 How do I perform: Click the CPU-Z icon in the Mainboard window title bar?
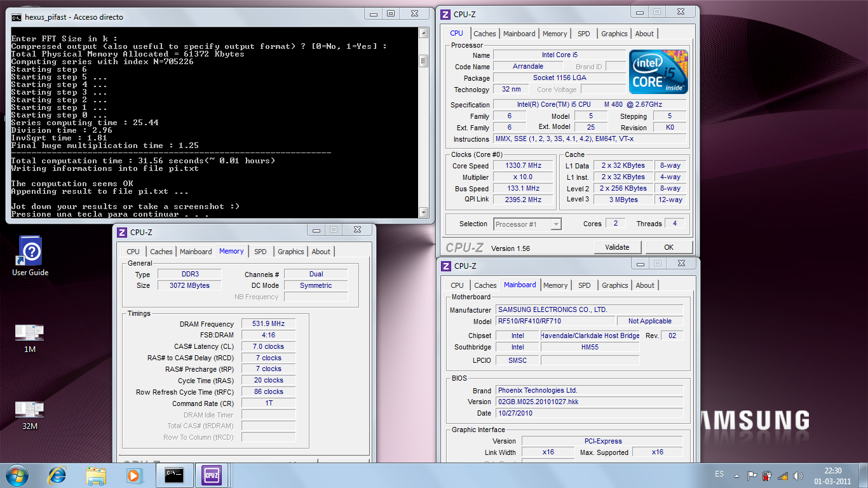(x=446, y=266)
